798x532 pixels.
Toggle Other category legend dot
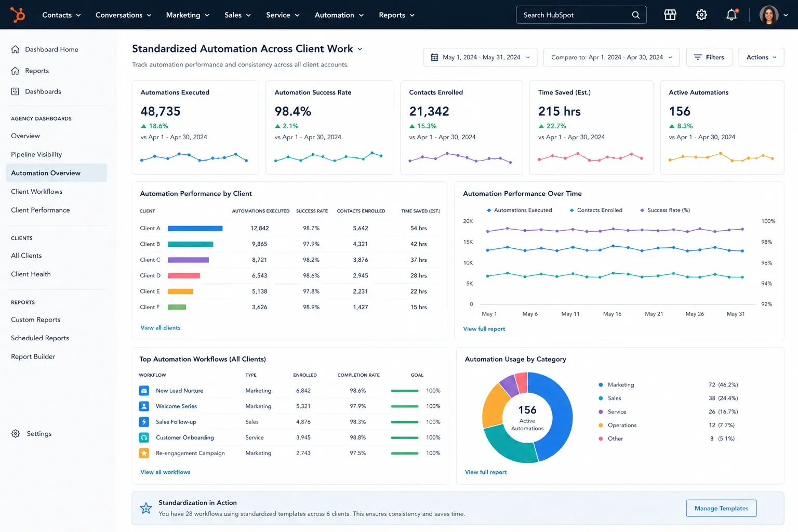coord(601,439)
